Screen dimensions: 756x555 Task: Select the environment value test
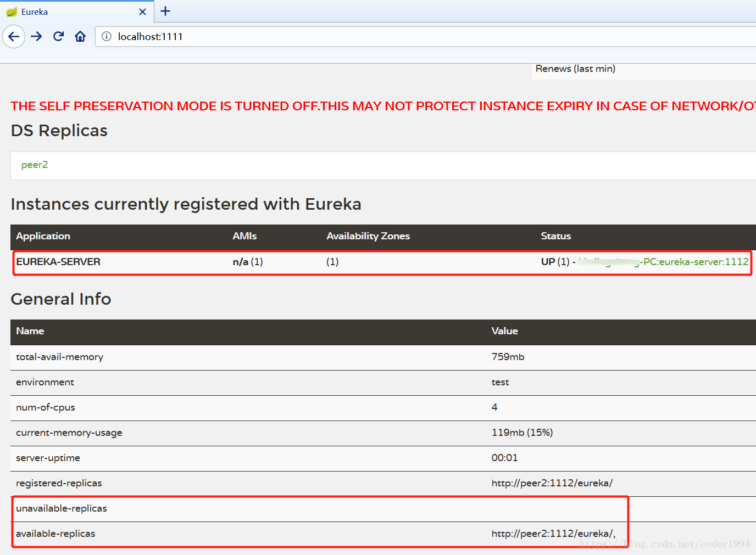pyautogui.click(x=500, y=382)
